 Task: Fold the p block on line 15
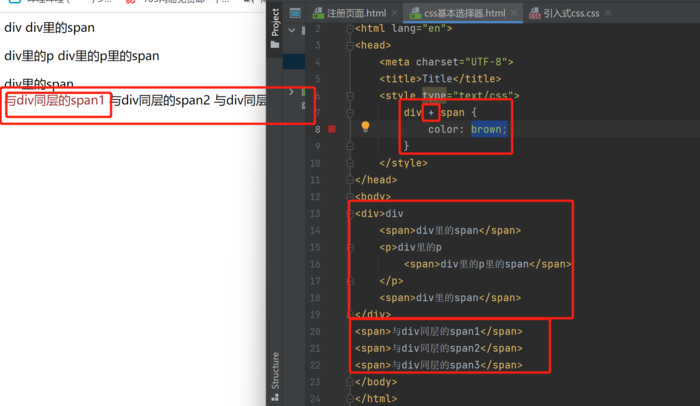(350, 247)
